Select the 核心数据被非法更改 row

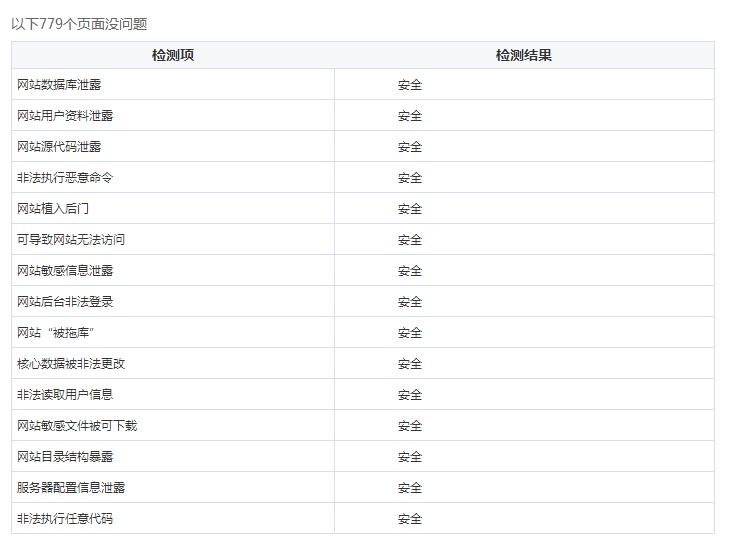point(71,364)
